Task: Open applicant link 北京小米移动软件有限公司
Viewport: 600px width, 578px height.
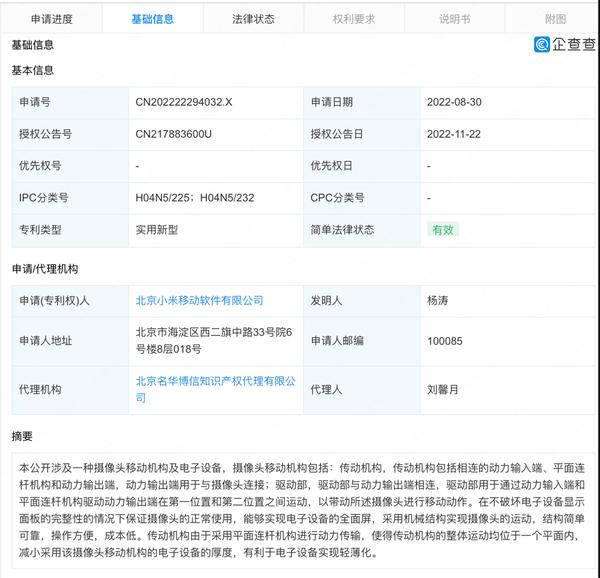Action: click(x=199, y=301)
